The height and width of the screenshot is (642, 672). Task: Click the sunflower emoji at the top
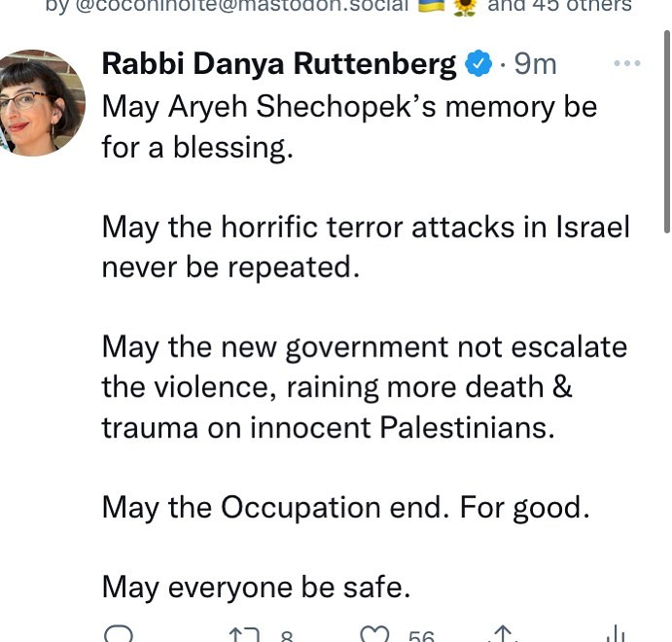464,7
